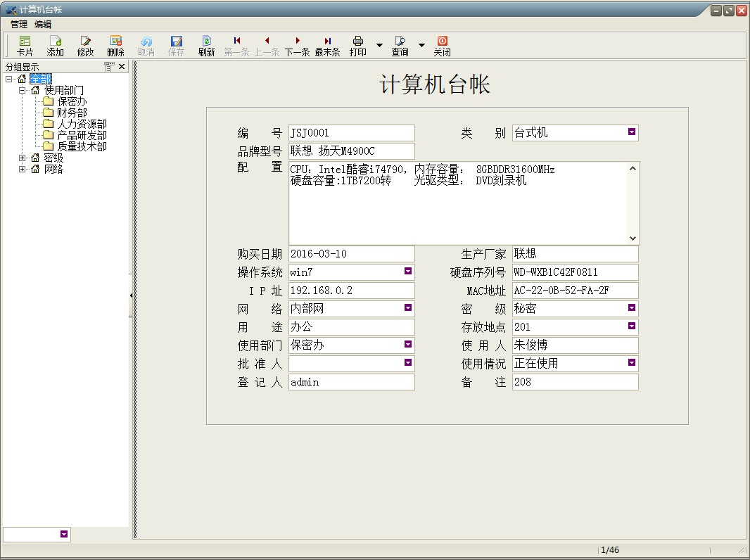Click the 1/46 record counter
Viewport: 750px width, 560px height.
click(x=610, y=550)
